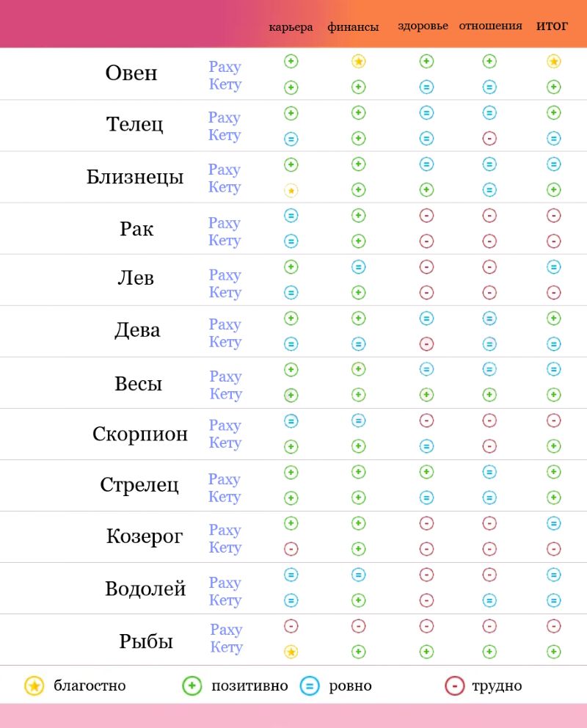Screen dimensions: 587x728
Task: Click Козерог Кету карьера red minus icon
Action: [x=291, y=549]
